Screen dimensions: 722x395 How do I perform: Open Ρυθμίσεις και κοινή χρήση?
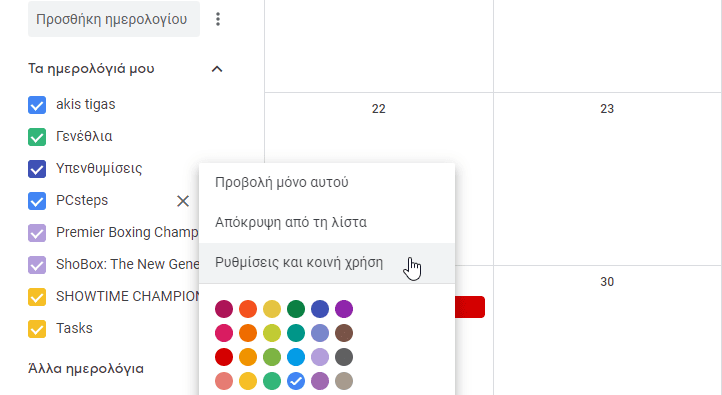(327, 262)
